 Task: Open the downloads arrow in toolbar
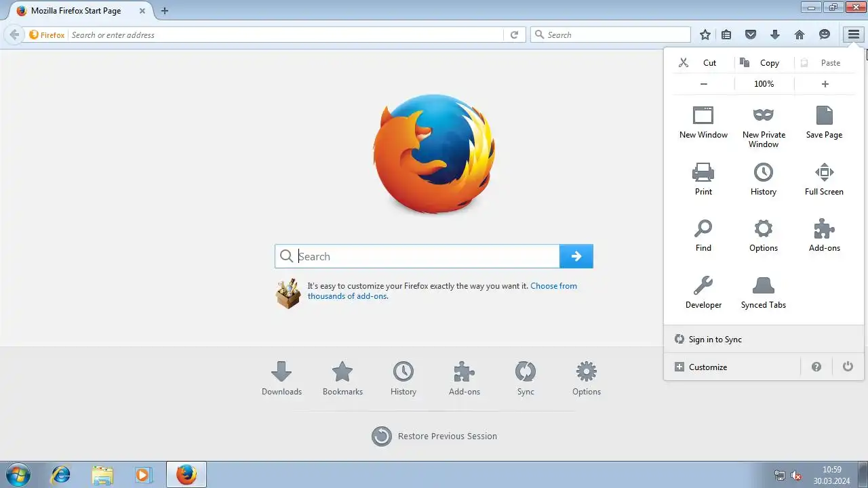[x=775, y=35]
